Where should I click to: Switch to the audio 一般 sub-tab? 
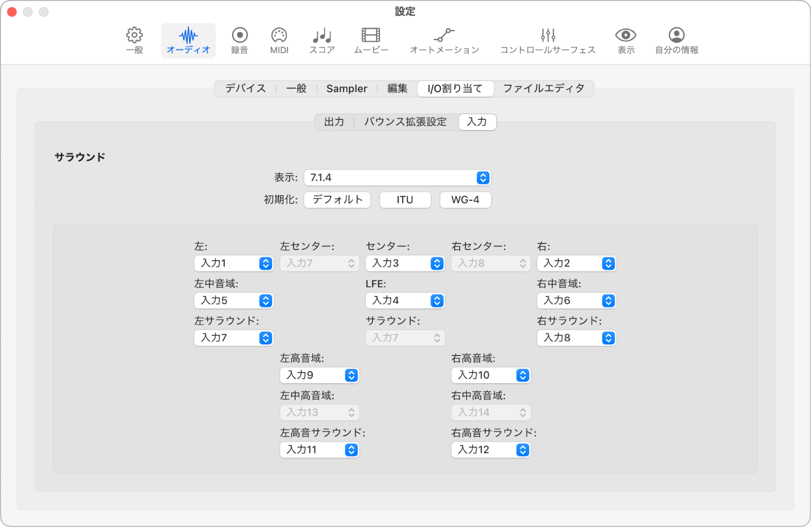pos(297,88)
